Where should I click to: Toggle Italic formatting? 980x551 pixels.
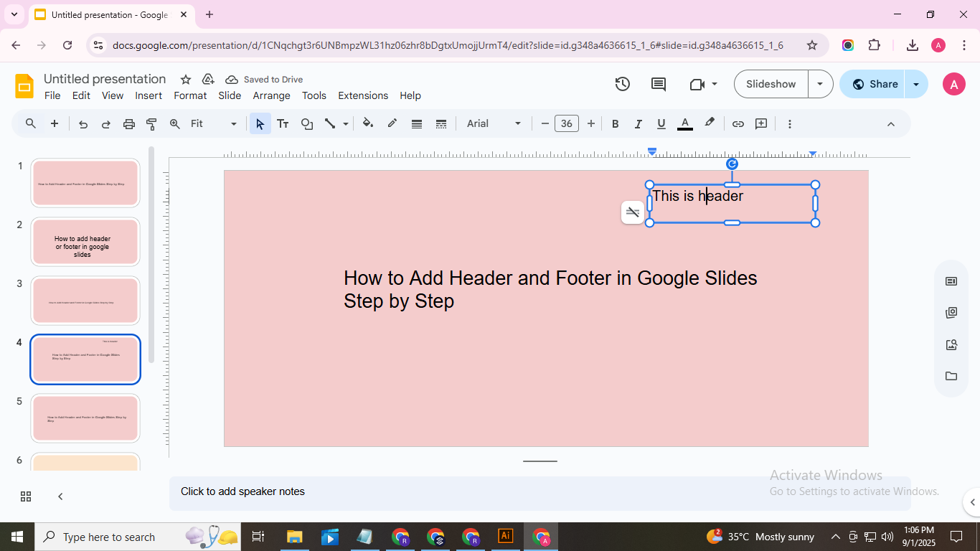[638, 124]
